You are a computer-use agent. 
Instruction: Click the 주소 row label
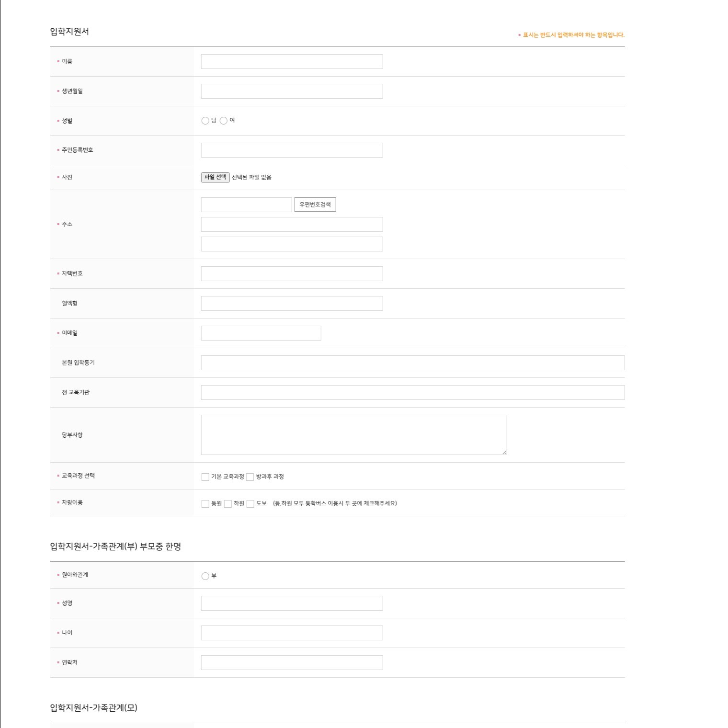[67, 224]
